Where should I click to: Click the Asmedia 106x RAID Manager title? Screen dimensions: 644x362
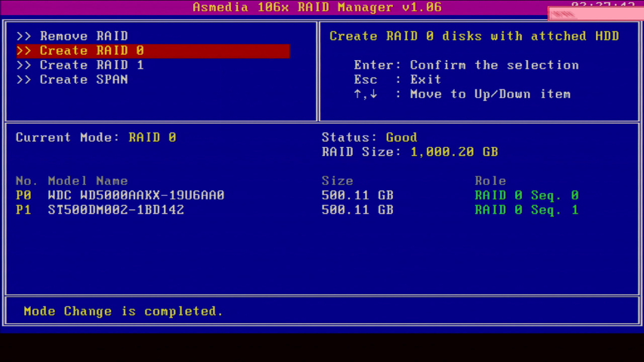click(317, 7)
